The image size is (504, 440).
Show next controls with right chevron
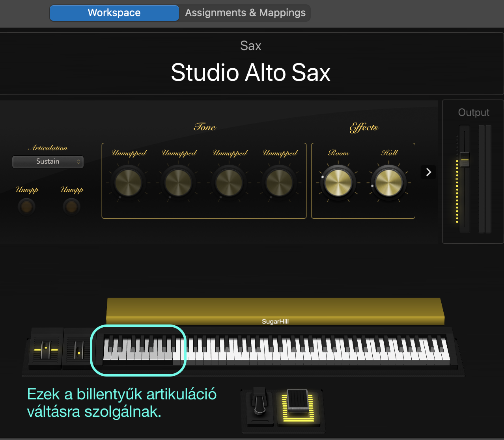(428, 172)
